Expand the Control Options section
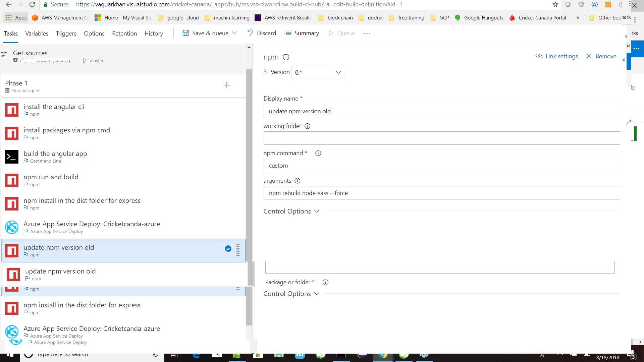The height and width of the screenshot is (362, 644). click(x=291, y=212)
